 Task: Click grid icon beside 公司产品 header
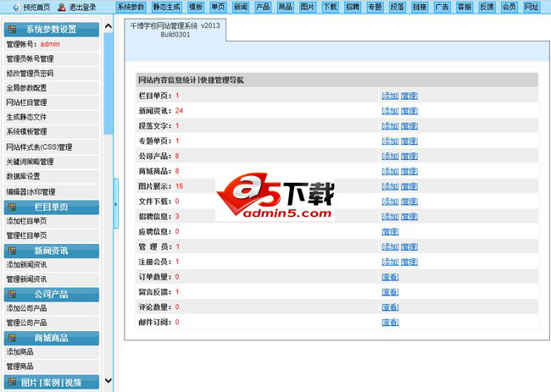(x=13, y=294)
